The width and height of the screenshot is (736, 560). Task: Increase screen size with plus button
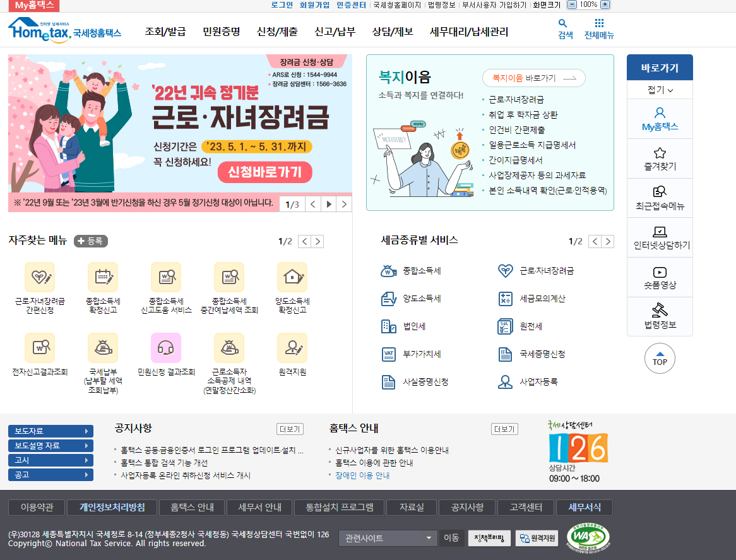pyautogui.click(x=605, y=4)
